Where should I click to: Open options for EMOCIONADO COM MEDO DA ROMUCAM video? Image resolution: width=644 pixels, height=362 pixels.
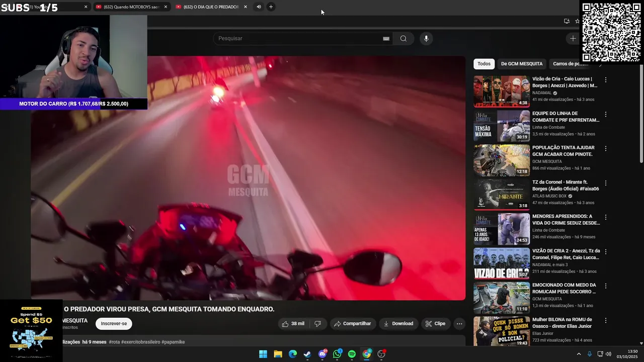click(x=606, y=286)
